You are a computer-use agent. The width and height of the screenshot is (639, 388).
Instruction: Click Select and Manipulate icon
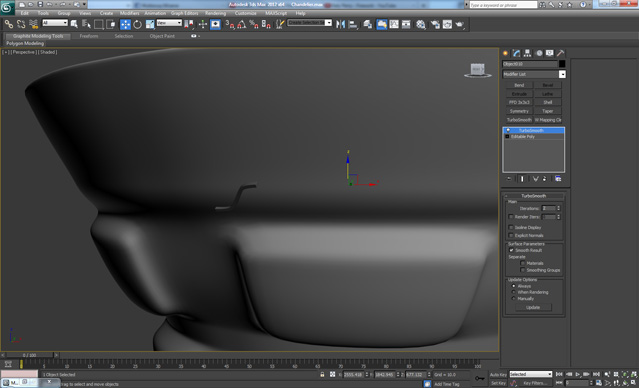pos(203,24)
